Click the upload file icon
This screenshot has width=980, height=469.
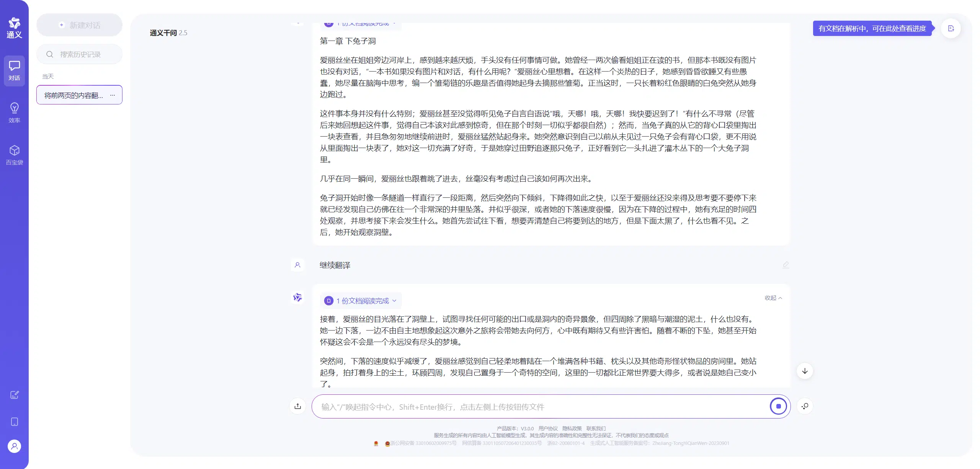click(x=297, y=406)
